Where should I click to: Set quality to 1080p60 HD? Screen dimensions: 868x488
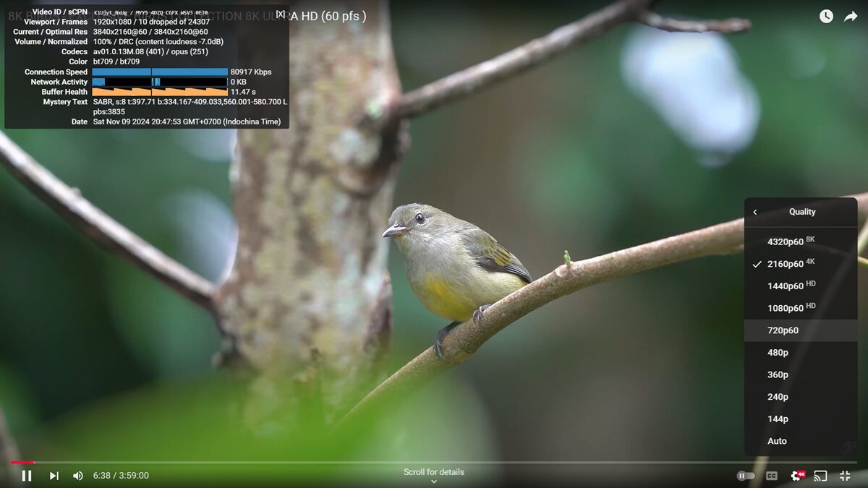[801, 308]
